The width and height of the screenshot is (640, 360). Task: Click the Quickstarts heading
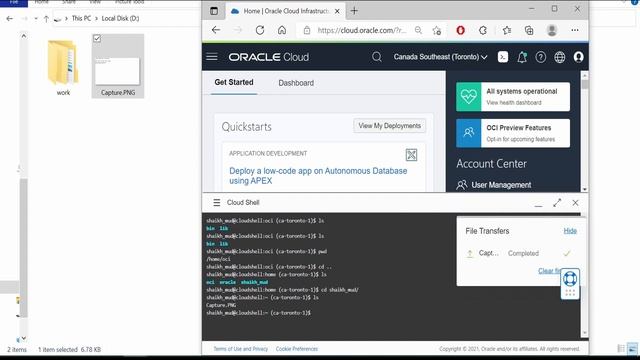[x=247, y=127]
